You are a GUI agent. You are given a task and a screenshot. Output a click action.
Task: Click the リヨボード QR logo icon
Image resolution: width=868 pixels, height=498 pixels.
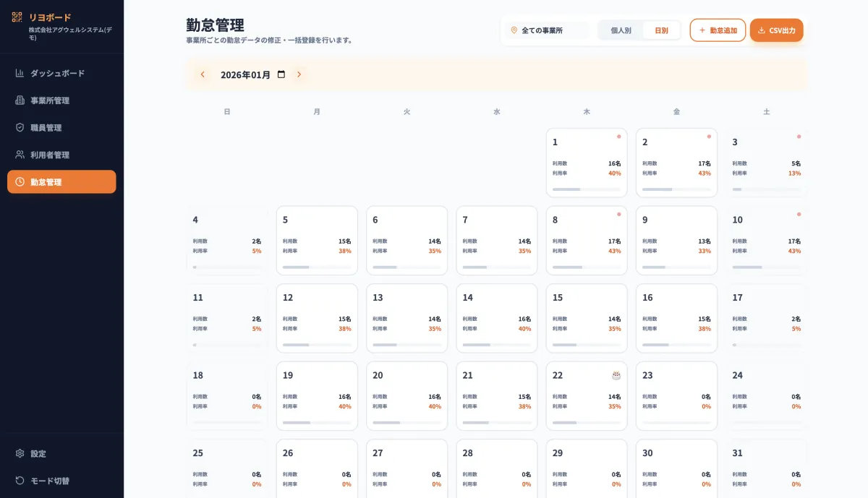17,17
